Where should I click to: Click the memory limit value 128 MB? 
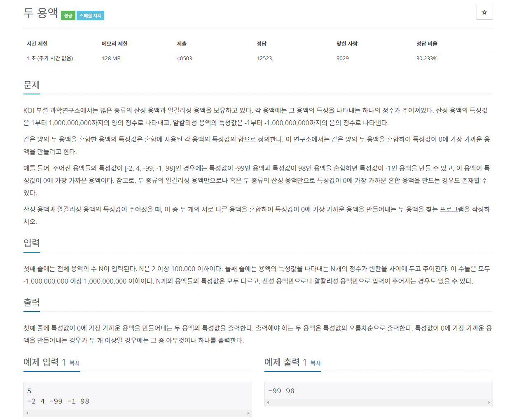pyautogui.click(x=111, y=59)
